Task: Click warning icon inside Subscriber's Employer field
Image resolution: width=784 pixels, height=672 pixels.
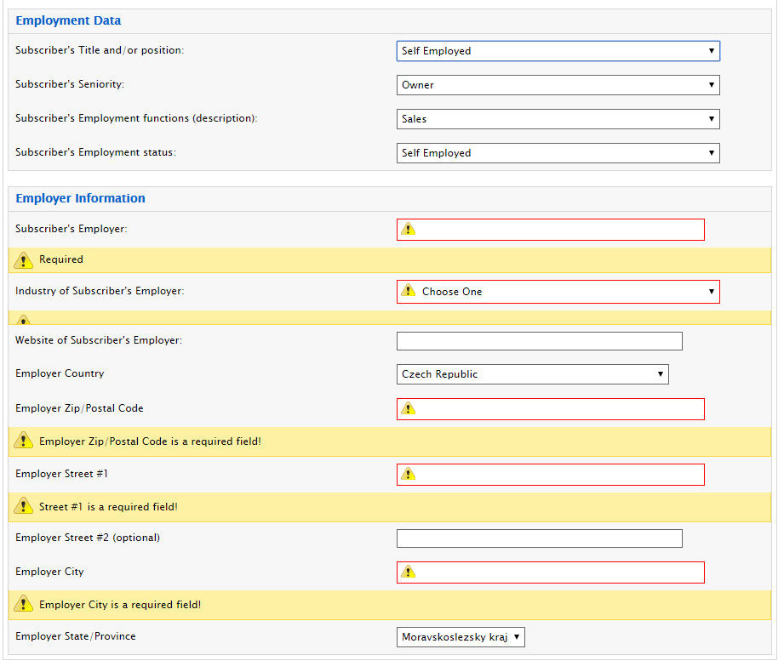Action: pyautogui.click(x=409, y=229)
